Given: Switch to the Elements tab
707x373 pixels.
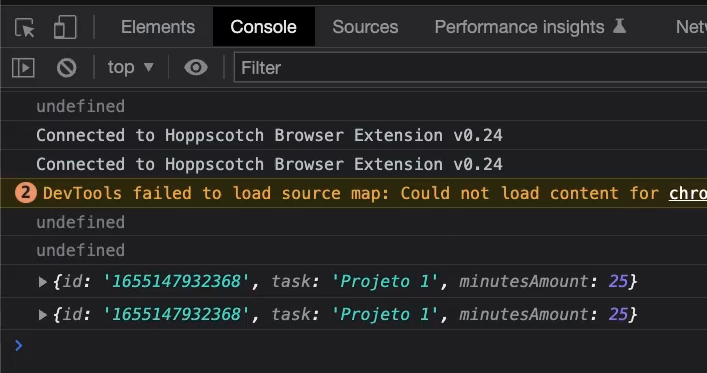Looking at the screenshot, I should click(x=158, y=27).
